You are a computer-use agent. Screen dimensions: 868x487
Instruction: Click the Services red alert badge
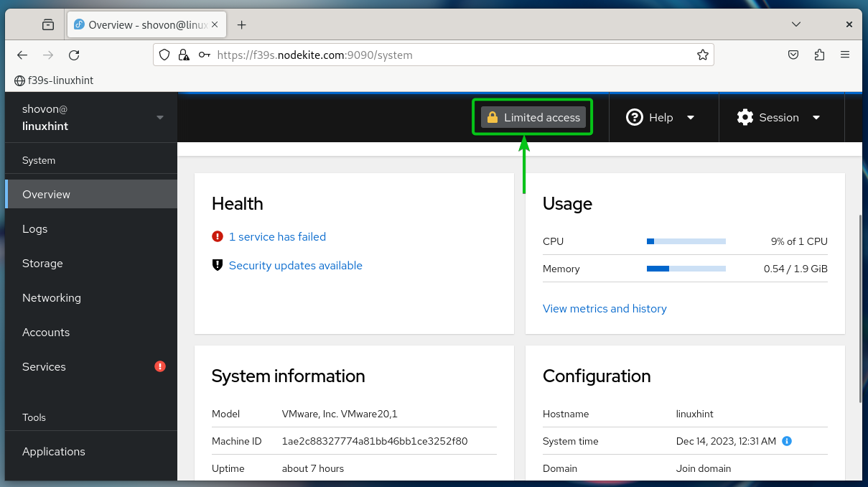pyautogui.click(x=160, y=366)
